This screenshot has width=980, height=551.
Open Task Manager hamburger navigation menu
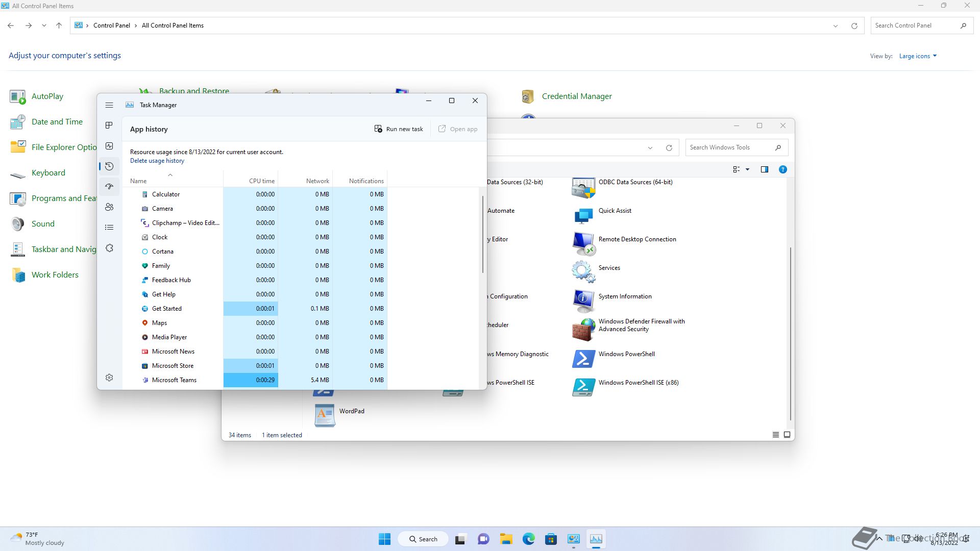pyautogui.click(x=109, y=105)
